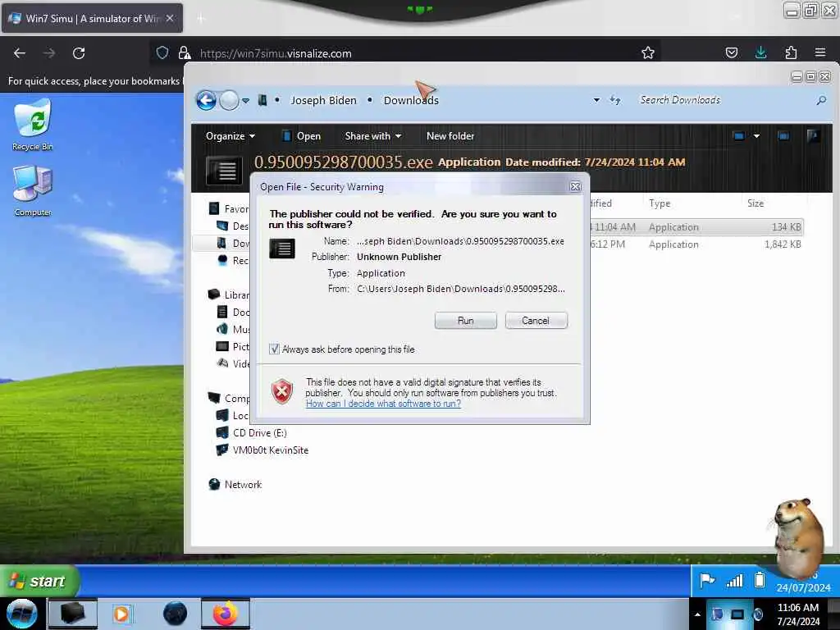This screenshot has width=840, height=630.
Task: Select the Downloads breadcrumb segment
Action: pos(411,100)
